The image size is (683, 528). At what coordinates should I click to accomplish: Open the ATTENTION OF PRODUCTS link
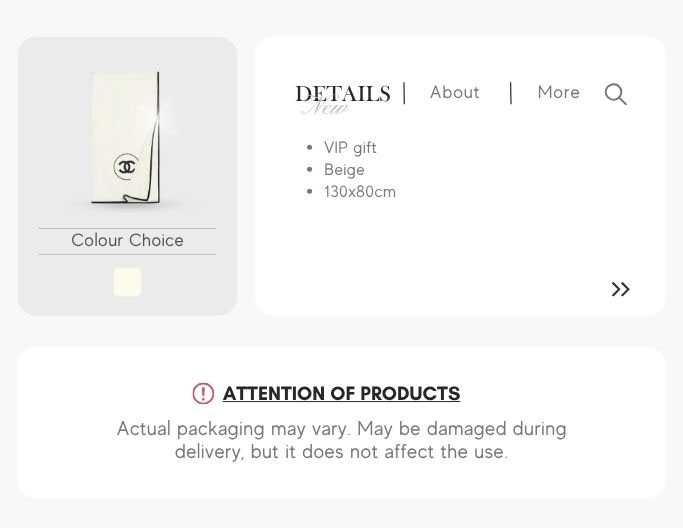pos(341,393)
